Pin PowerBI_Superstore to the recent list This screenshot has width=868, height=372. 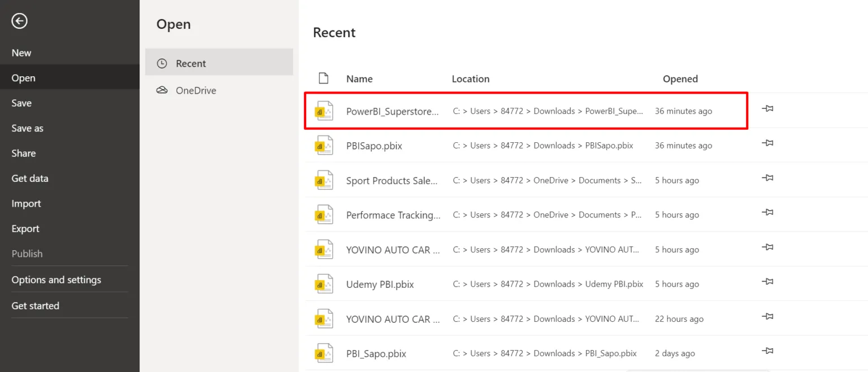(767, 108)
